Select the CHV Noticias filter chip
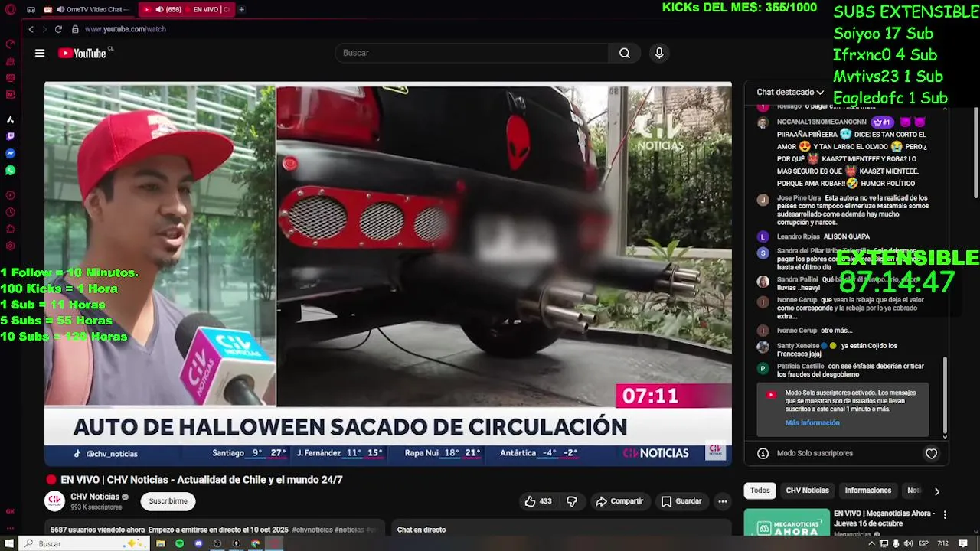The image size is (980, 551). (x=807, y=491)
